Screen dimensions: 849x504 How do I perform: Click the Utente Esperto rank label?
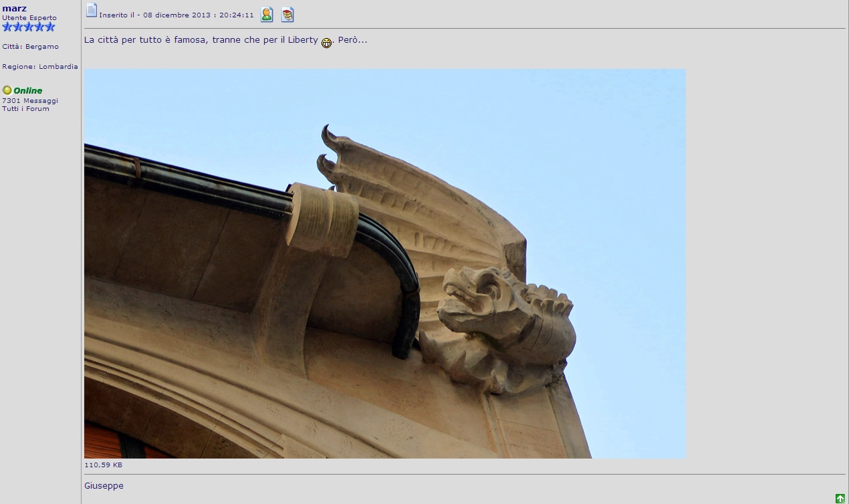(x=29, y=18)
